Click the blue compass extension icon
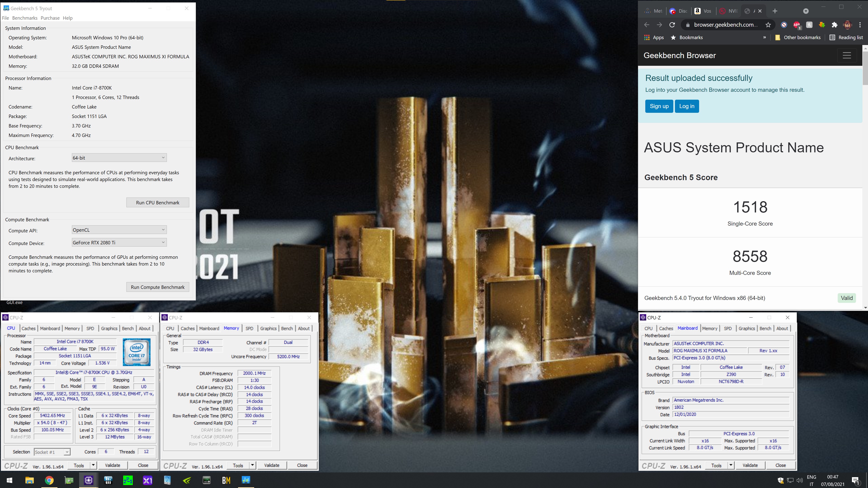 pos(784,25)
